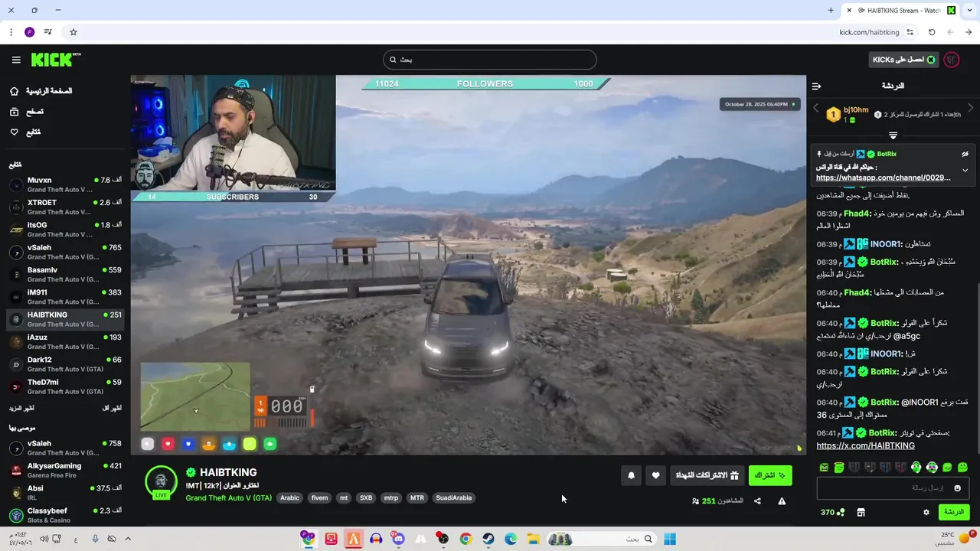This screenshot has height=551, width=980.
Task: Open itsOG channel in sidebar
Action: [65, 230]
